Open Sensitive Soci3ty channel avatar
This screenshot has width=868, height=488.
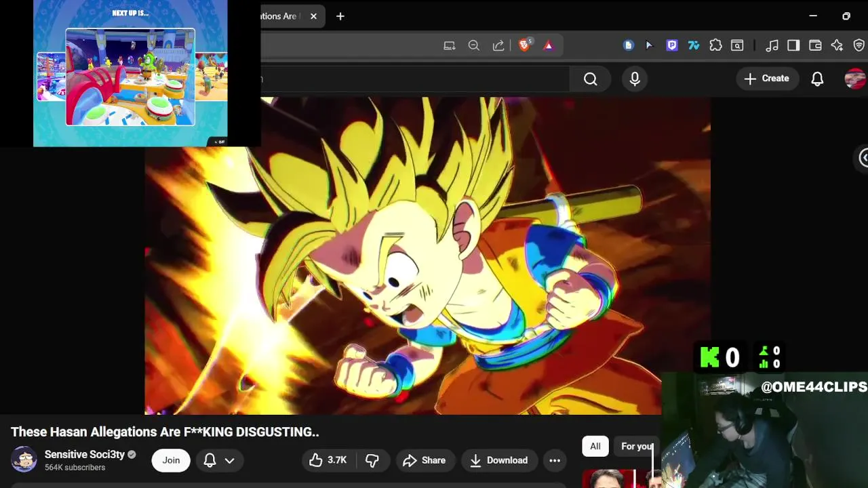(24, 460)
